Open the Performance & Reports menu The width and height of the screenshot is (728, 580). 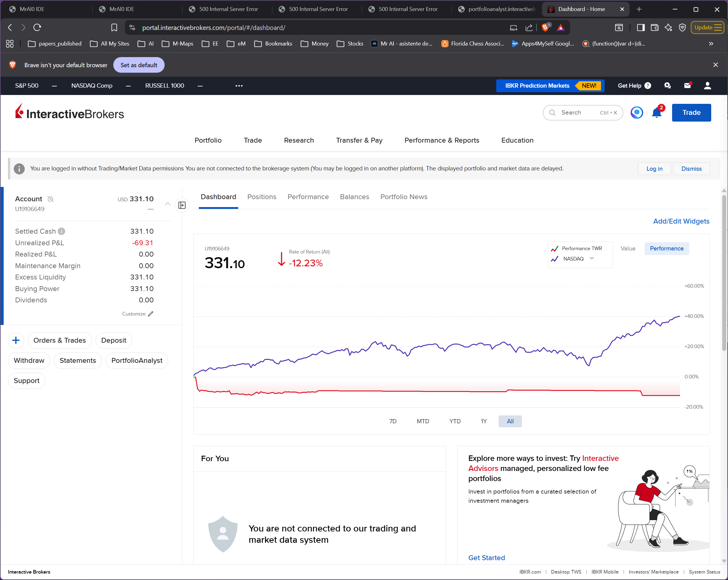point(442,140)
